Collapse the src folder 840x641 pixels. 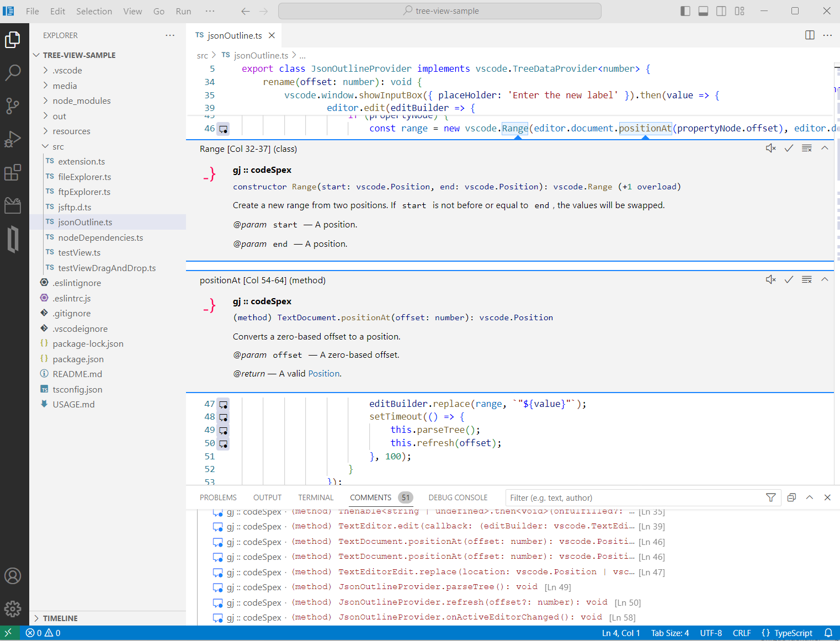[58, 147]
